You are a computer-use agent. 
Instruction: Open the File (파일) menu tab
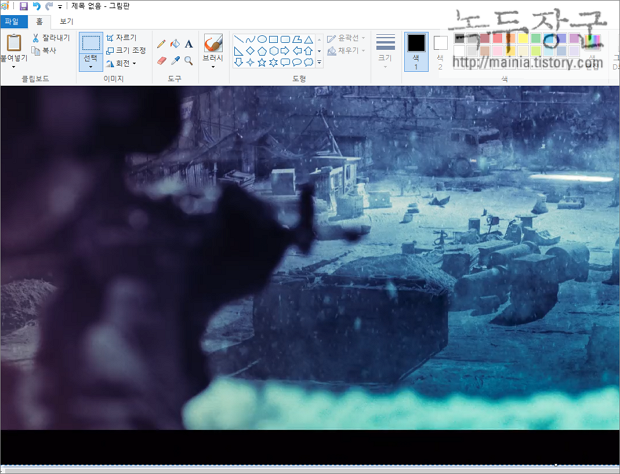click(x=14, y=21)
